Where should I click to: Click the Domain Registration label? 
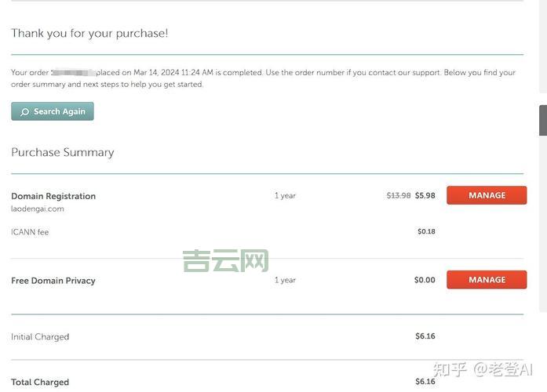point(53,196)
